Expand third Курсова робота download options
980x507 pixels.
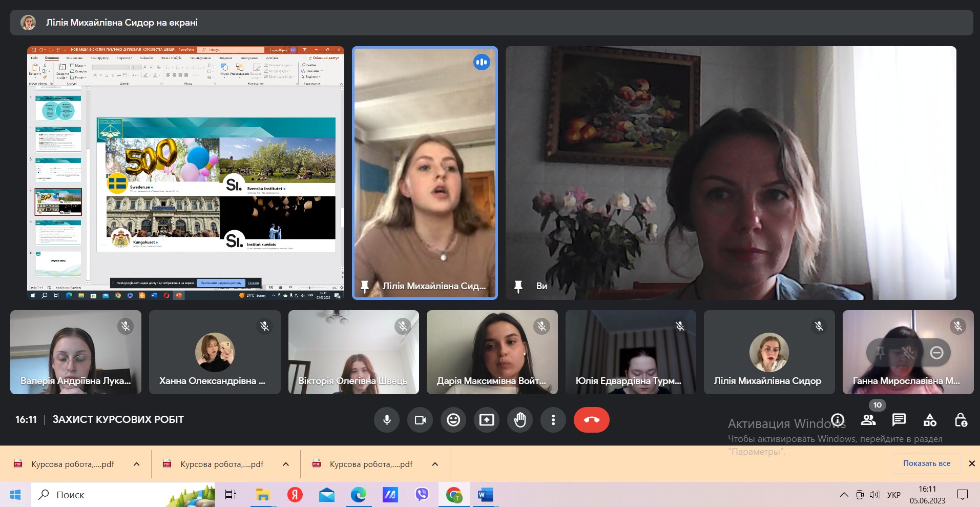[x=435, y=464]
